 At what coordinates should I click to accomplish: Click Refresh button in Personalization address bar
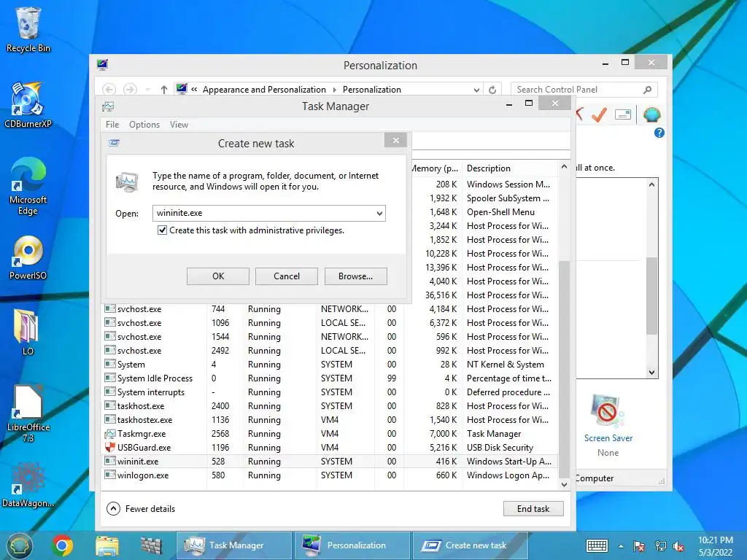[x=492, y=90]
